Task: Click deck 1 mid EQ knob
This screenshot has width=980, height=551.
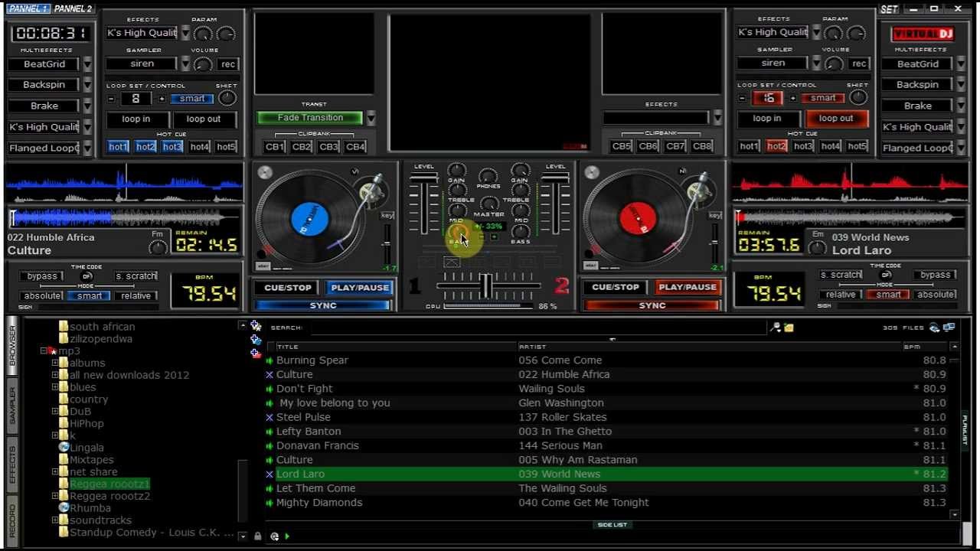Action: [x=457, y=210]
